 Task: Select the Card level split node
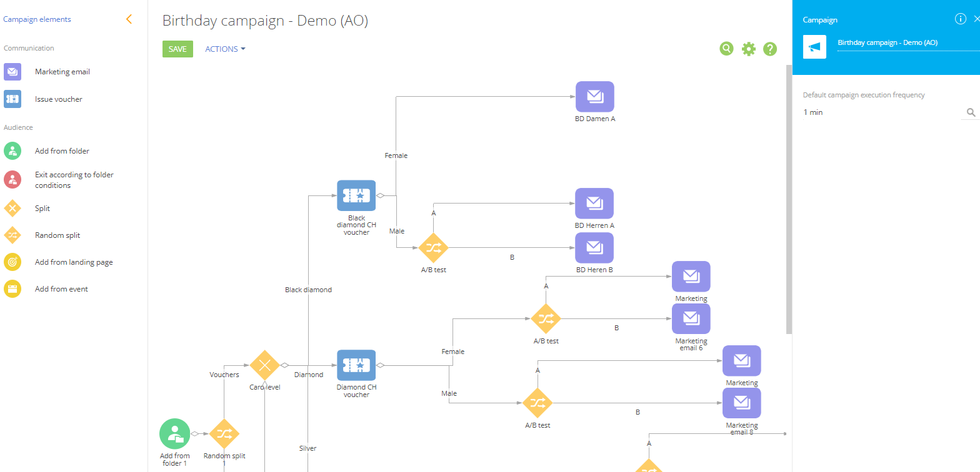(x=264, y=365)
